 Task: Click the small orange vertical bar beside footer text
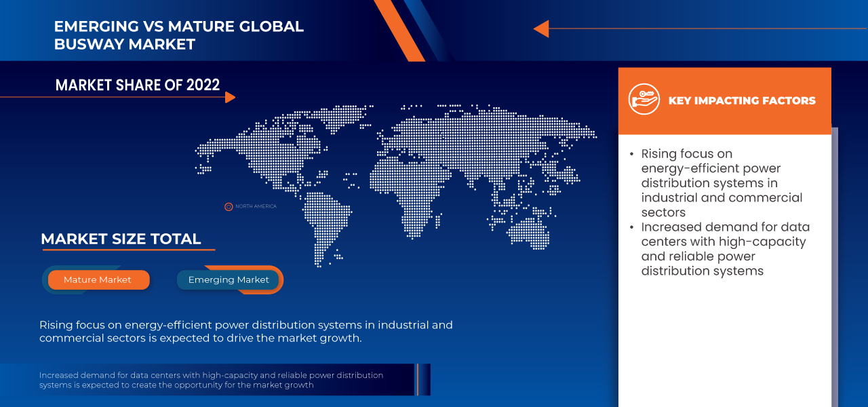click(418, 379)
